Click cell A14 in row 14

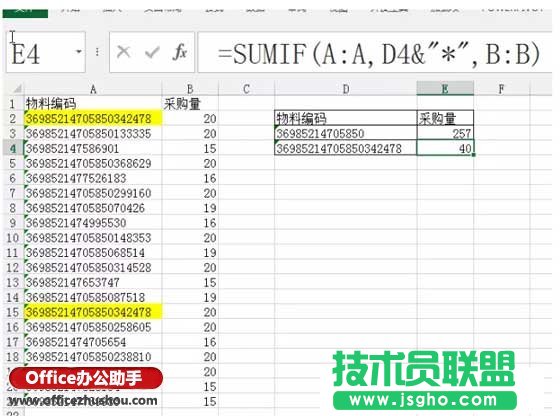pyautogui.click(x=93, y=297)
